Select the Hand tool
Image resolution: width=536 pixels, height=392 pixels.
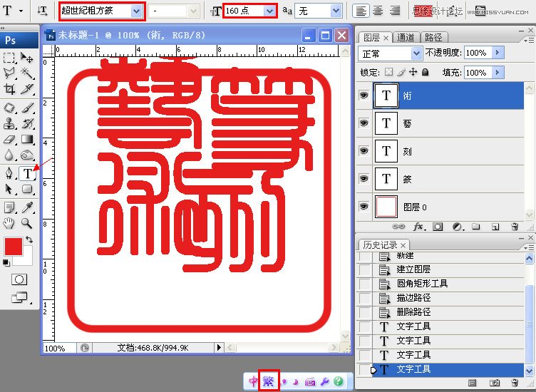point(10,223)
